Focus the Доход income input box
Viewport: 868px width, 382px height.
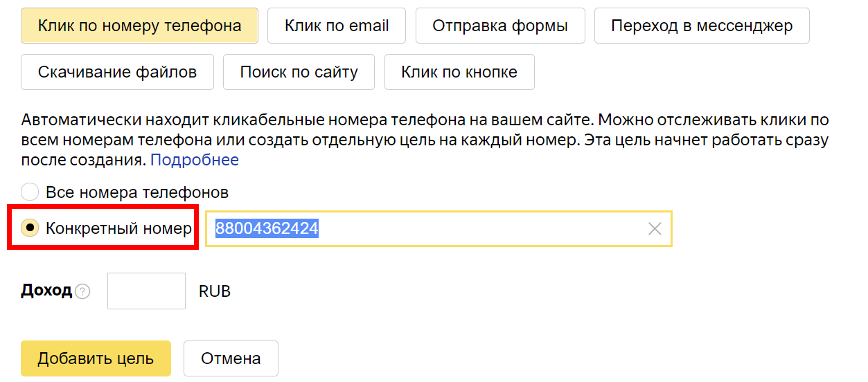[146, 291]
